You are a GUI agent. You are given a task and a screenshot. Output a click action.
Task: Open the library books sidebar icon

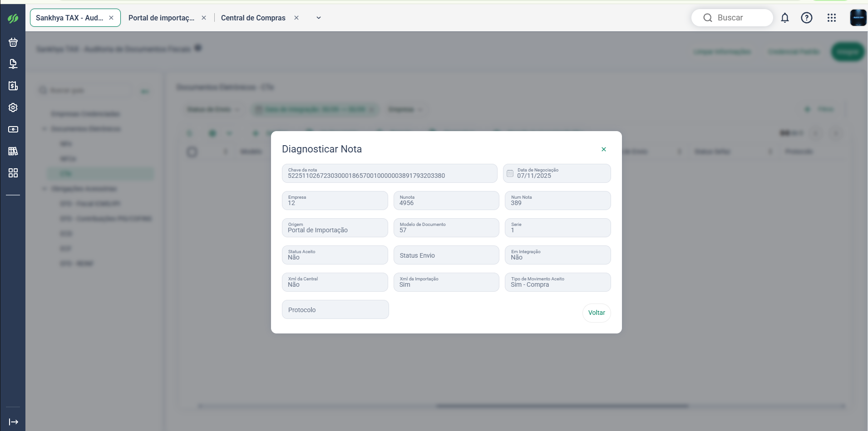13,151
